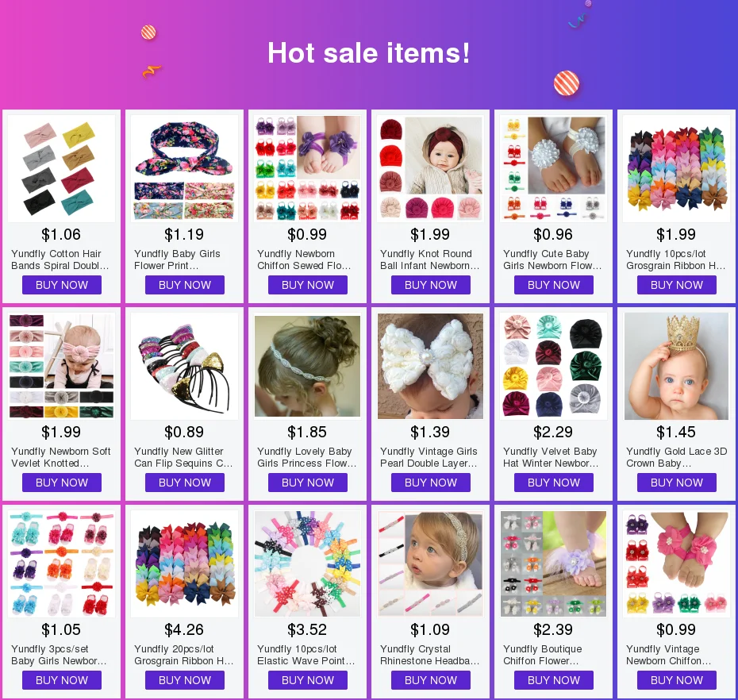Open Yundfly Lovely Baby Girls Princess title link
The width and height of the screenshot is (738, 700).
click(x=307, y=457)
